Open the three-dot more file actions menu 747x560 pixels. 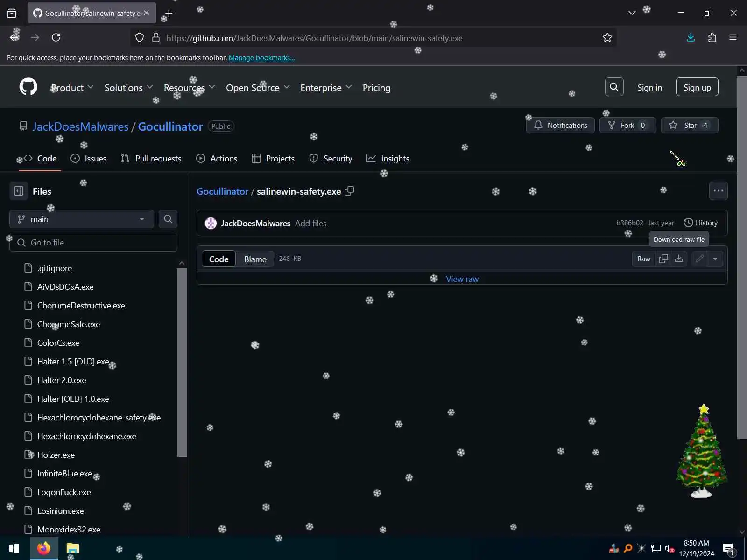coord(718,191)
